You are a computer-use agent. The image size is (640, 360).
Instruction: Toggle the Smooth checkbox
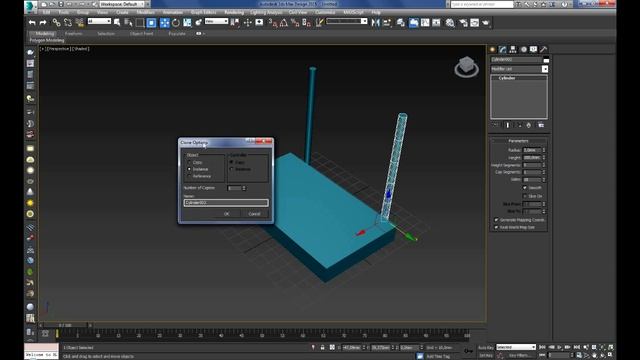pos(525,188)
